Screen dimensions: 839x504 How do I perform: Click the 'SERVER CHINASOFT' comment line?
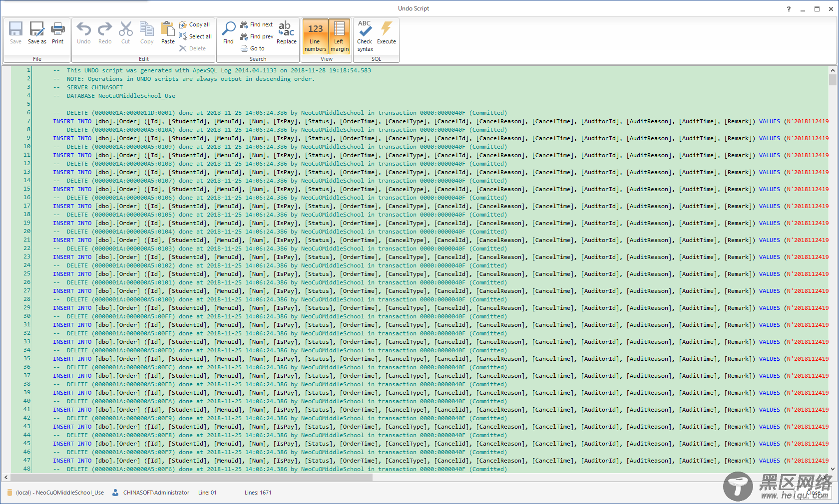88,87
